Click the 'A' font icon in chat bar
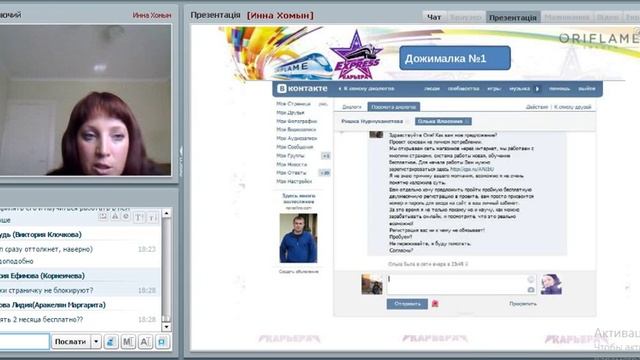This screenshot has width=640, height=360. coord(145,342)
